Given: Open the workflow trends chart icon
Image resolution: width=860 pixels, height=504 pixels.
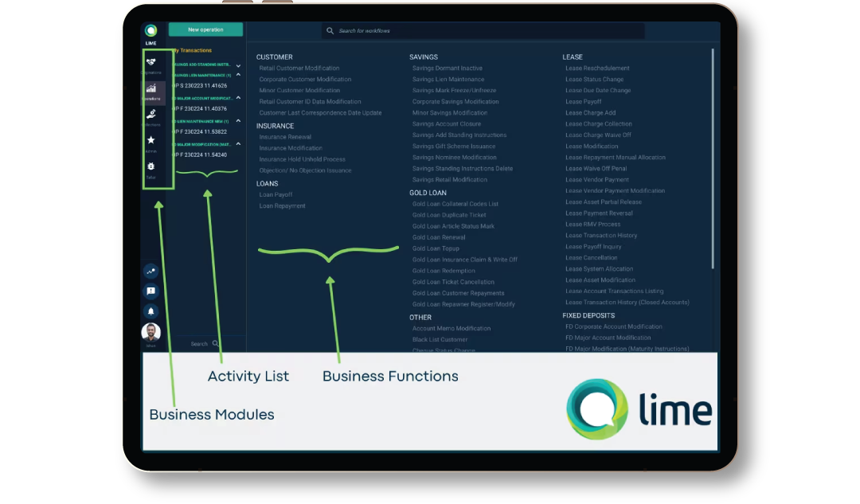Looking at the screenshot, I should 150,272.
